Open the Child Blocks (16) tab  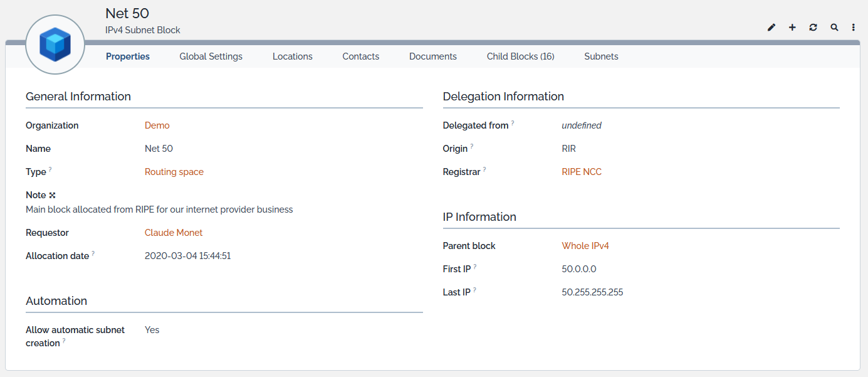[x=520, y=56]
